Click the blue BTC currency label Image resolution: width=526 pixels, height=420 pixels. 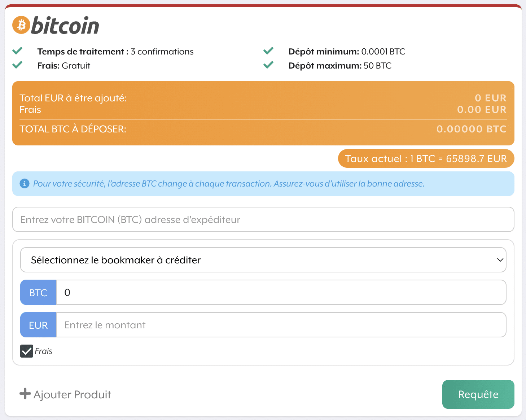(x=38, y=292)
